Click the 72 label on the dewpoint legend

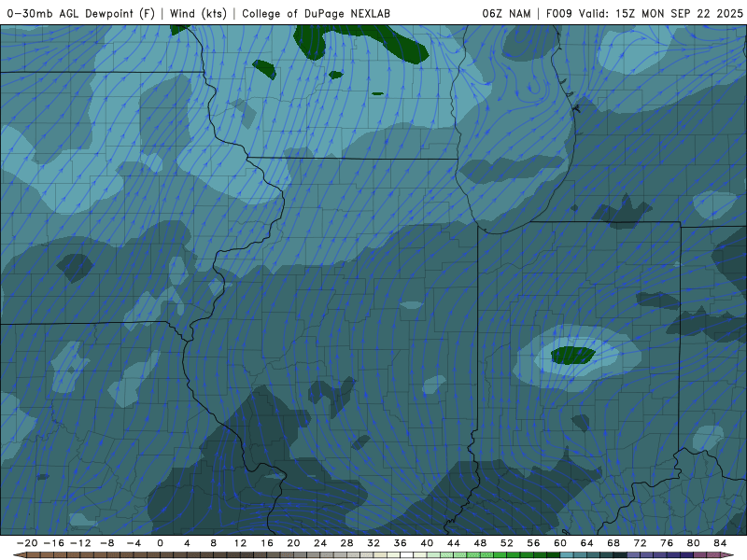tap(641, 543)
